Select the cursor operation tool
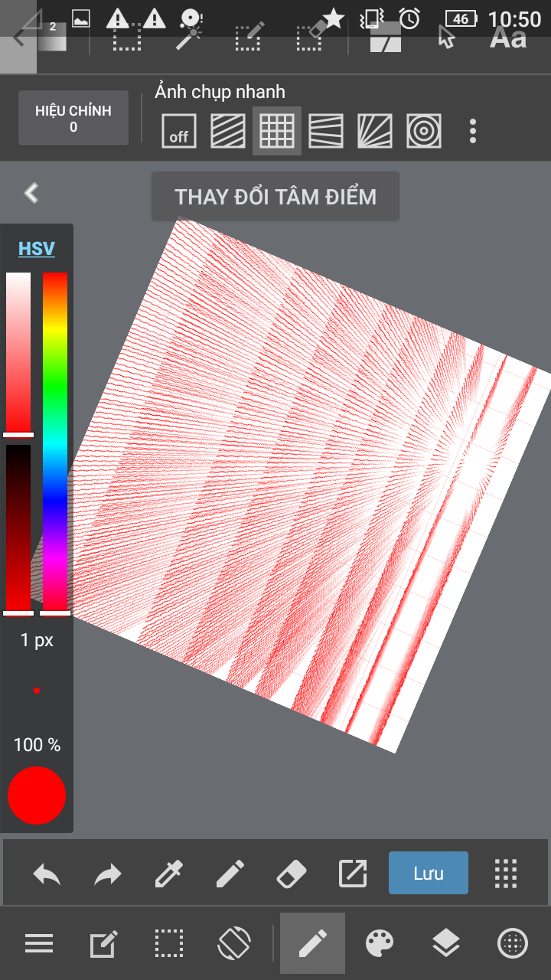This screenshot has width=551, height=980. (x=447, y=37)
